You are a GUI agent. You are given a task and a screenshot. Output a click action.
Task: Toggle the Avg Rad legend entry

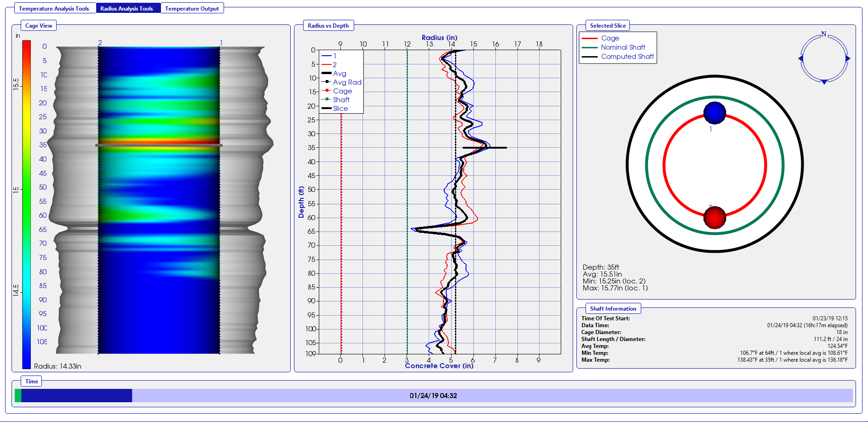(342, 82)
